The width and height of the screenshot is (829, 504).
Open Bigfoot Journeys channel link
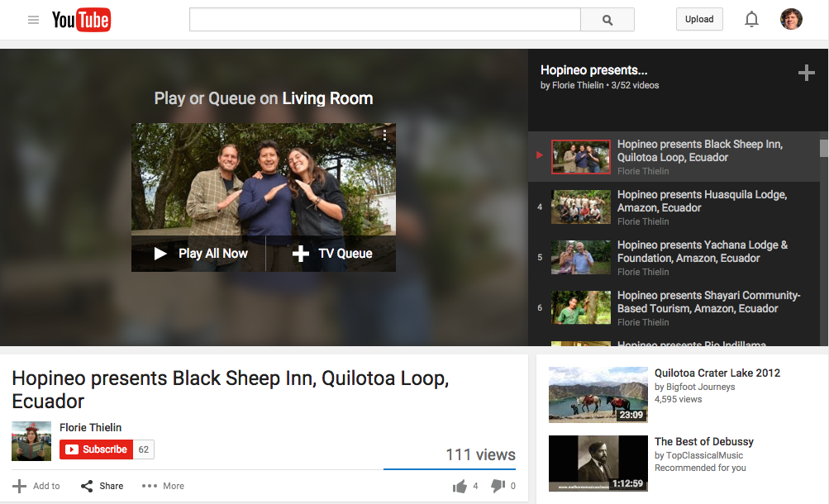[x=699, y=387]
